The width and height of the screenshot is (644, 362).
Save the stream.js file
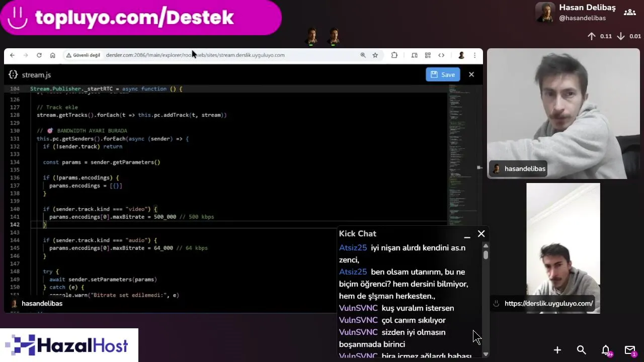(443, 74)
